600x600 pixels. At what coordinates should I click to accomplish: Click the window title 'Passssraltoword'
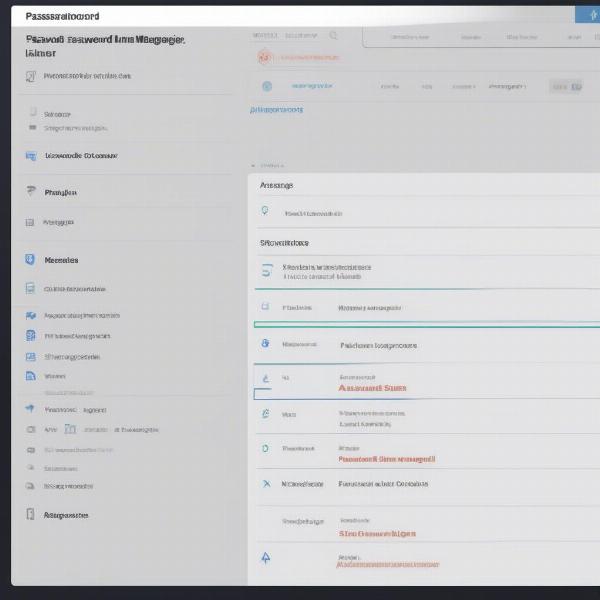tap(62, 16)
